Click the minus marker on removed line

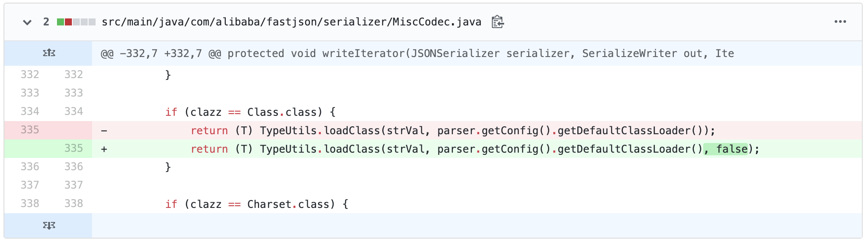point(104,131)
